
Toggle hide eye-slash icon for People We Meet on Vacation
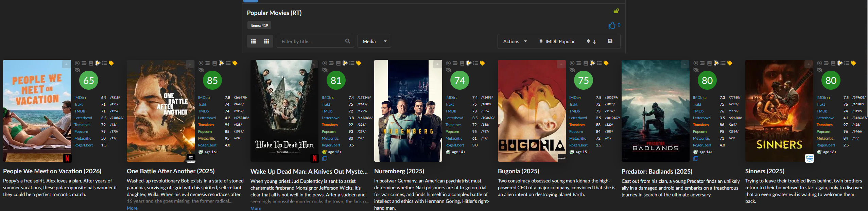[x=77, y=70]
